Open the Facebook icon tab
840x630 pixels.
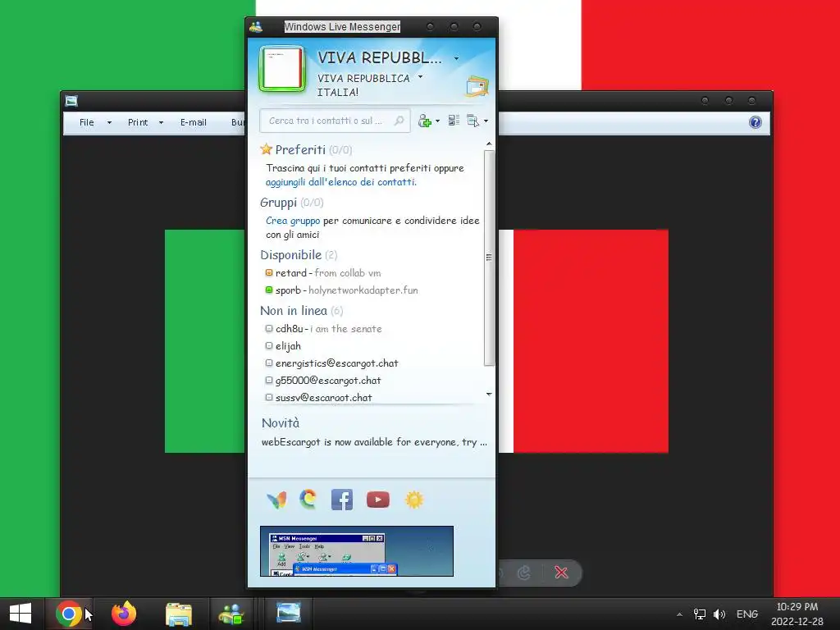342,500
